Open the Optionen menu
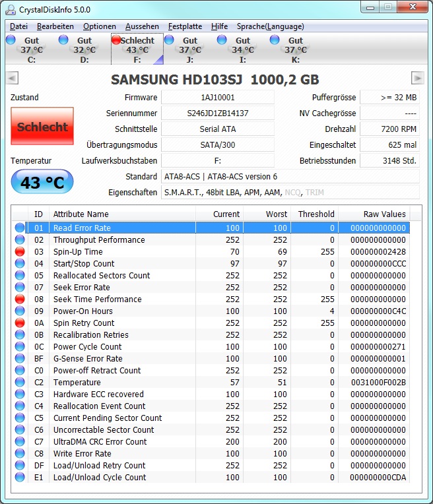 100,26
